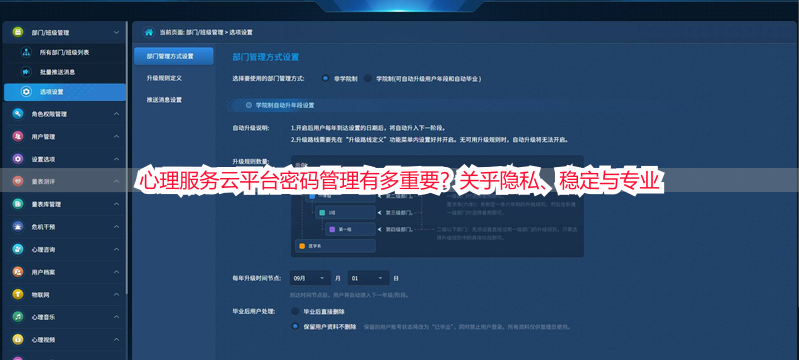Viewport: 799px width, 360px height.
Task: Expand the 用户管理 chevron
Action: (116, 137)
